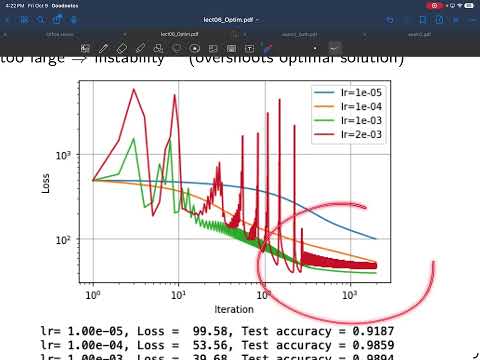Select the Image insert tool
This screenshot has width=480, height=360.
click(x=213, y=49)
